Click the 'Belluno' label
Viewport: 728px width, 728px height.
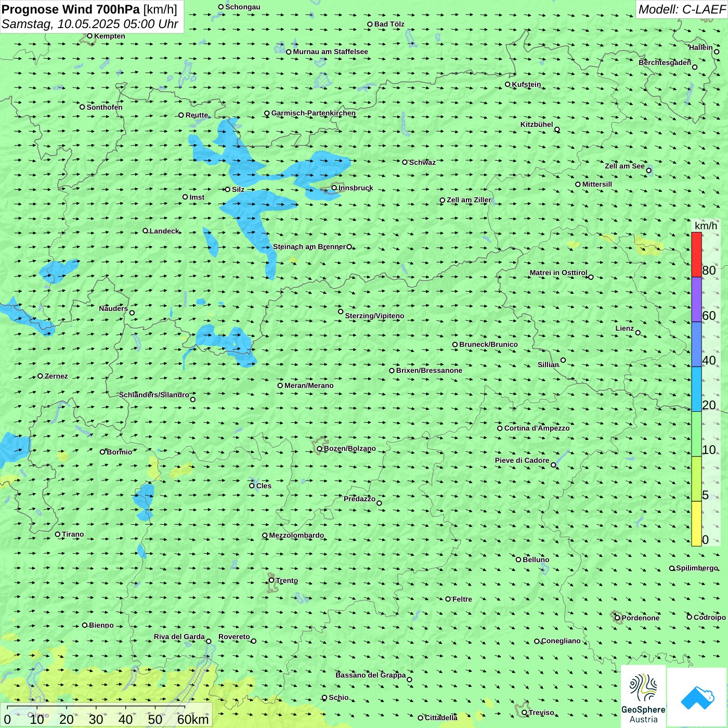536,560
